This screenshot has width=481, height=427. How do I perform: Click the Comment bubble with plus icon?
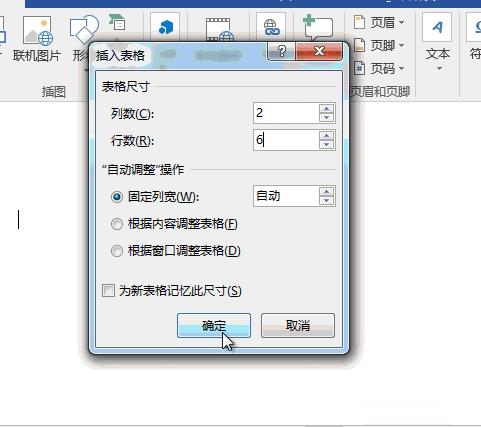tap(317, 27)
